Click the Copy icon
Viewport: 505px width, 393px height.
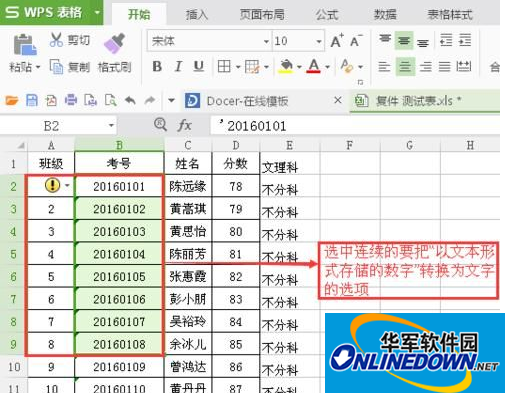(x=56, y=66)
